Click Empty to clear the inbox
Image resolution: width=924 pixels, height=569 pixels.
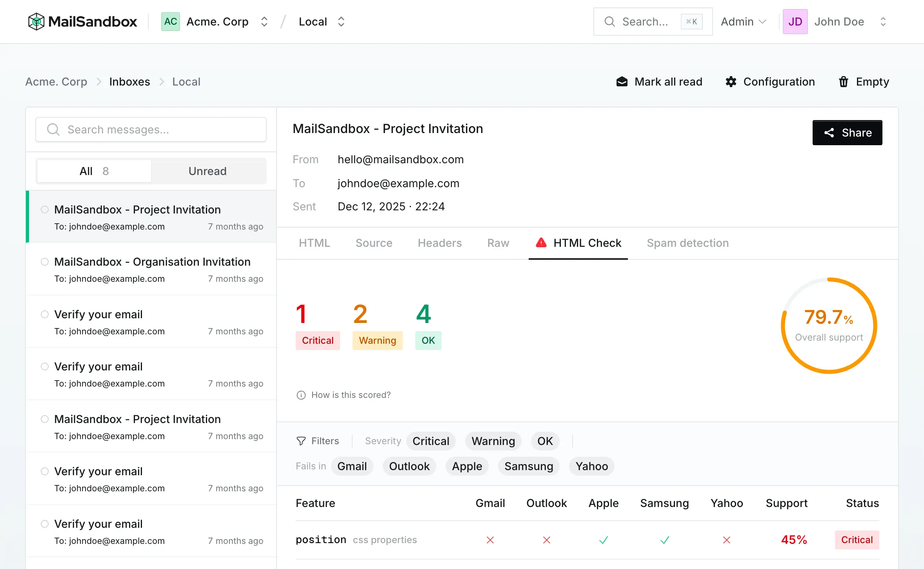[864, 82]
